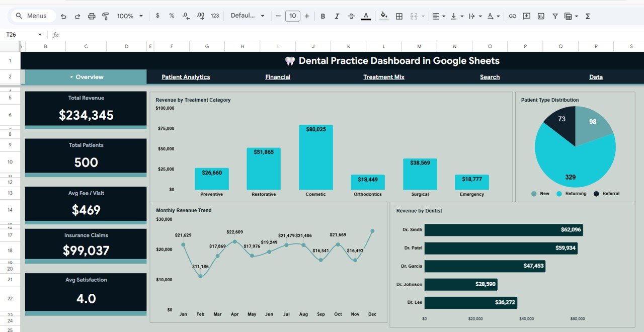644x332 pixels.
Task: Open the zoom level dropdown
Action: tap(129, 16)
